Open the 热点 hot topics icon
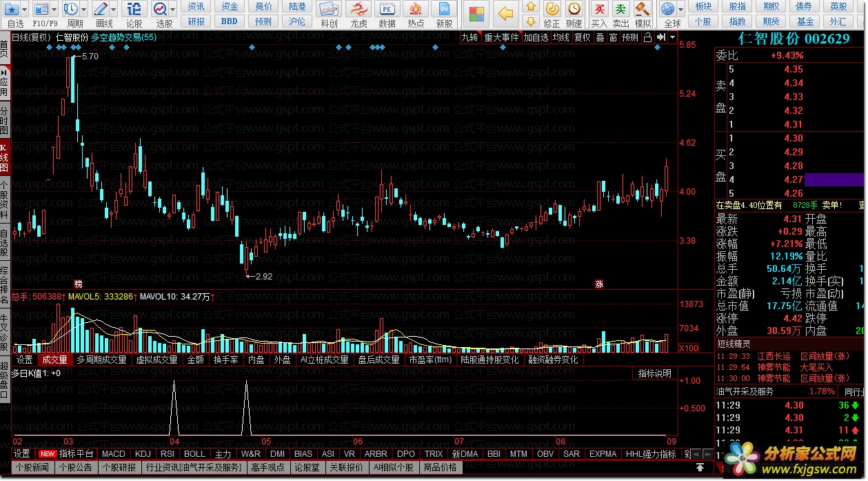The height and width of the screenshot is (481, 868). point(416,10)
